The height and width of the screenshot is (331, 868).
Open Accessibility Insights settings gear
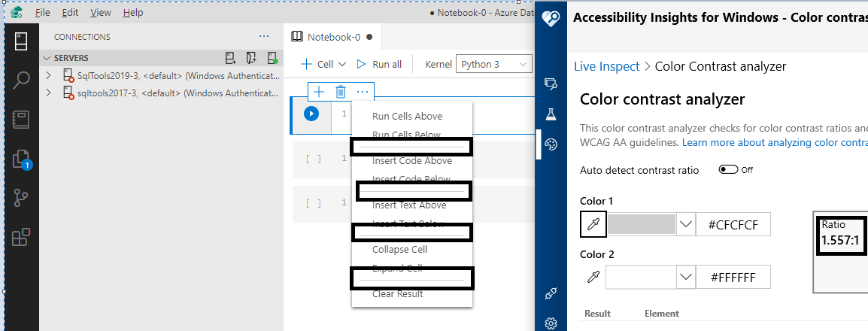pyautogui.click(x=550, y=323)
